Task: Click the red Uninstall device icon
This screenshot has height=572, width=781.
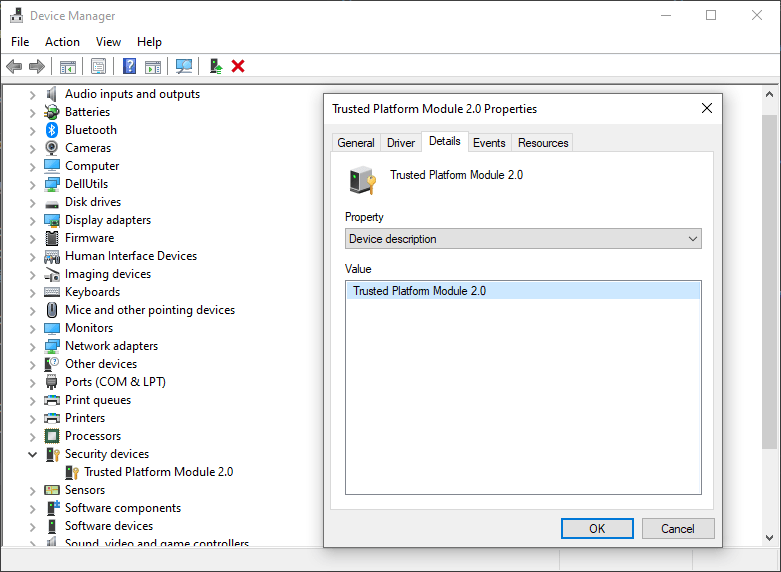Action: (238, 66)
